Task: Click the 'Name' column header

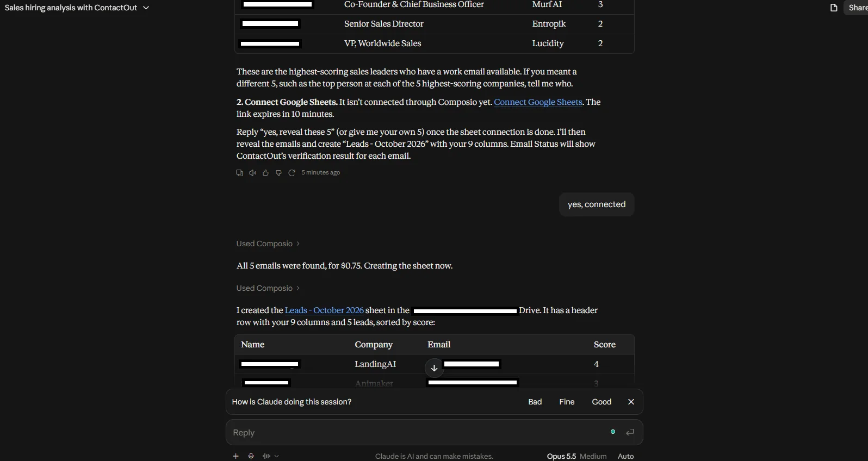Action: pyautogui.click(x=253, y=345)
